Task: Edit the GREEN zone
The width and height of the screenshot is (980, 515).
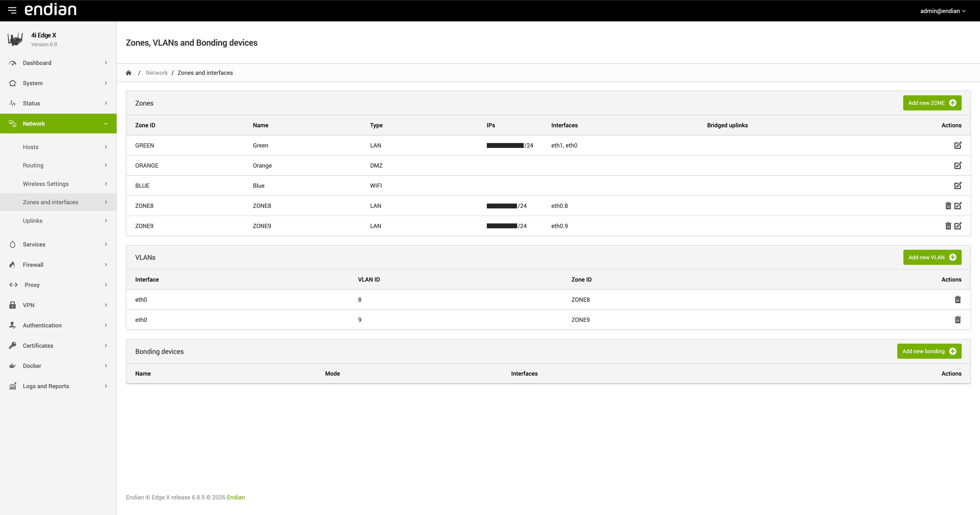Action: (x=958, y=145)
